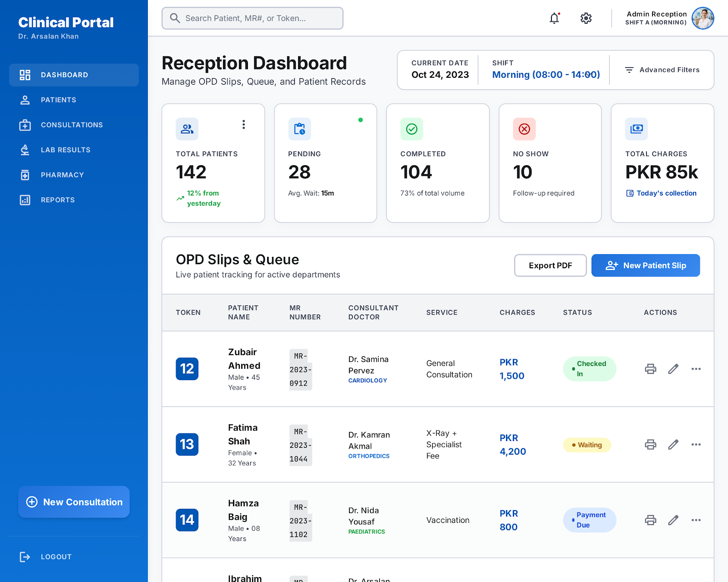
Task: Open Consultations section
Action: pos(74,125)
